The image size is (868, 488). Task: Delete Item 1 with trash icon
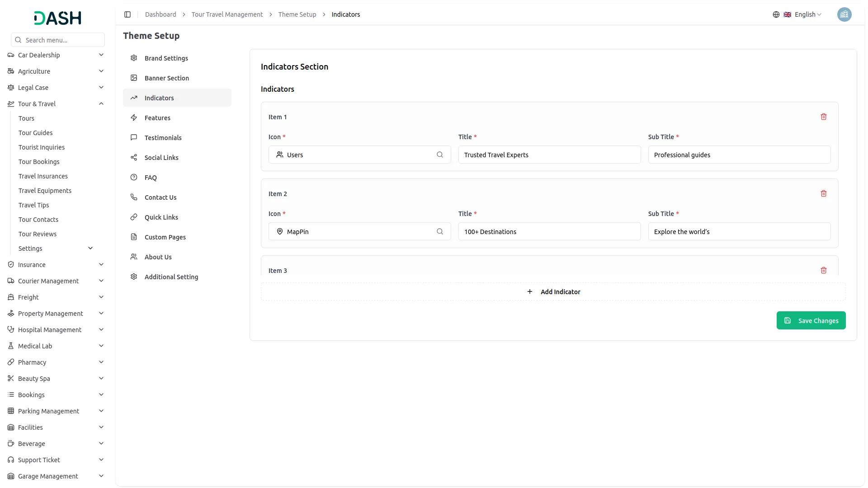[823, 117]
